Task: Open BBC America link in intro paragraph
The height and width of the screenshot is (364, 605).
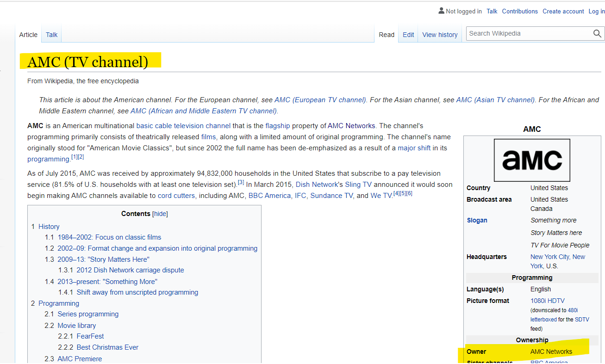Action: pyautogui.click(x=269, y=196)
